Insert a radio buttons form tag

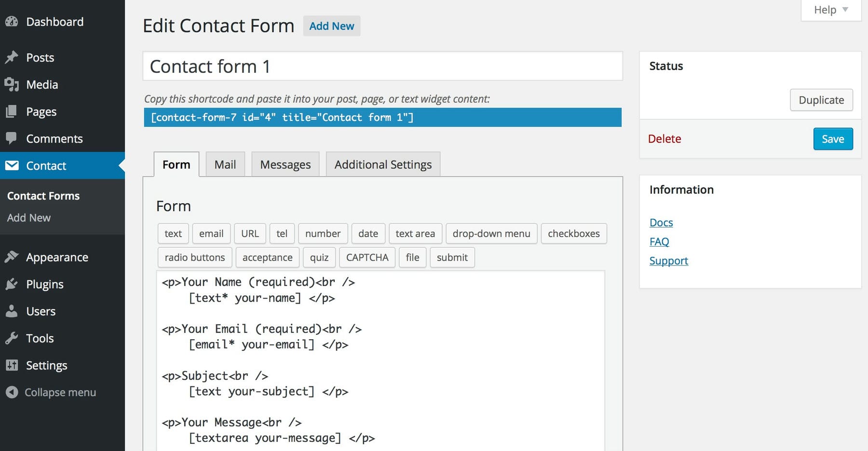194,258
